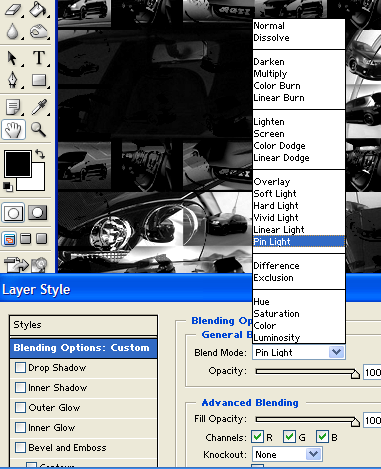Swap foreground and background colors
The image size is (381, 469).
(x=40, y=154)
